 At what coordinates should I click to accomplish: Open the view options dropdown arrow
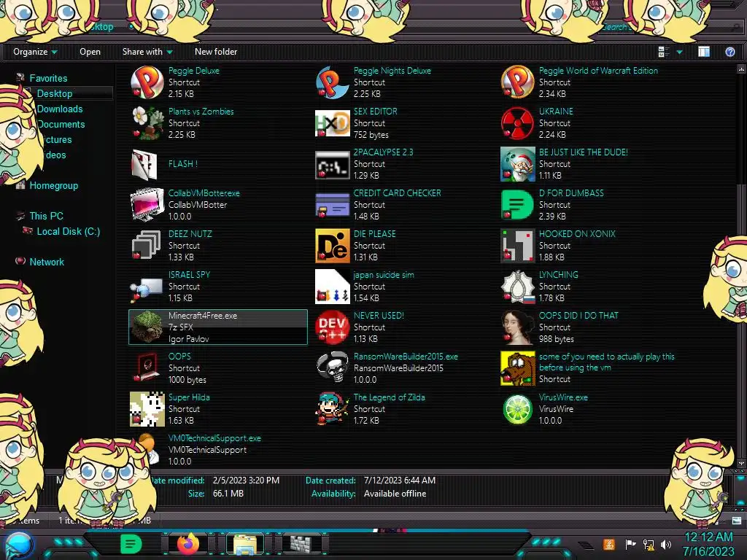(680, 52)
